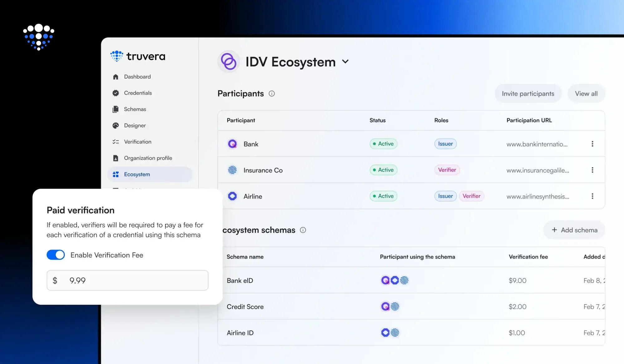Open the three-dot menu for Airline row
This screenshot has height=364, width=624.
(592, 196)
